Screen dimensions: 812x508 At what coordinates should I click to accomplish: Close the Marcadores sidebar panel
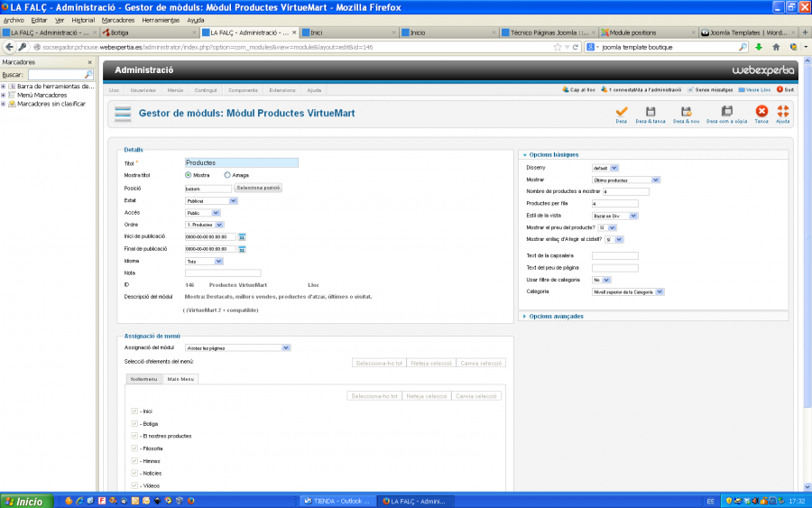[x=89, y=62]
